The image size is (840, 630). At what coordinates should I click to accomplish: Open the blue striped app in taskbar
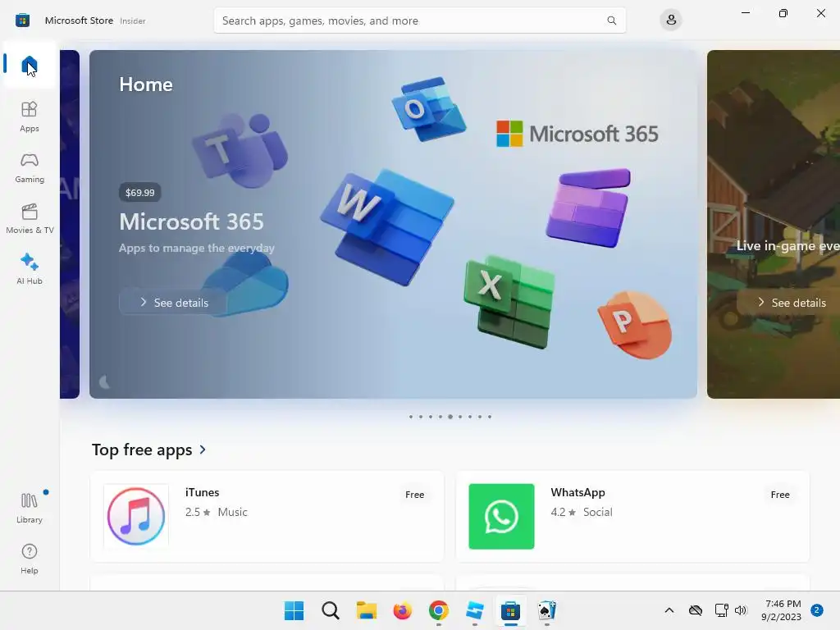click(475, 610)
